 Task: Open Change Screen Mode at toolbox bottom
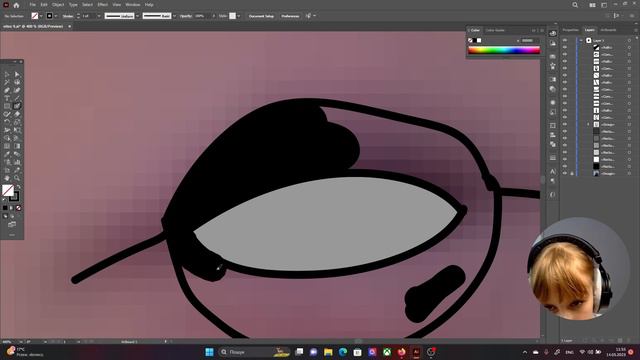coord(12,224)
